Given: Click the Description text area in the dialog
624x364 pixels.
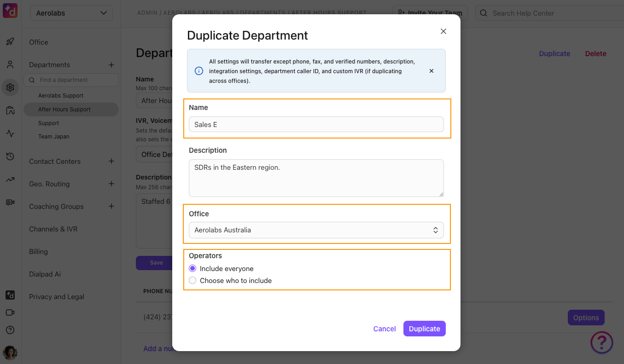Looking at the screenshot, I should [x=316, y=178].
